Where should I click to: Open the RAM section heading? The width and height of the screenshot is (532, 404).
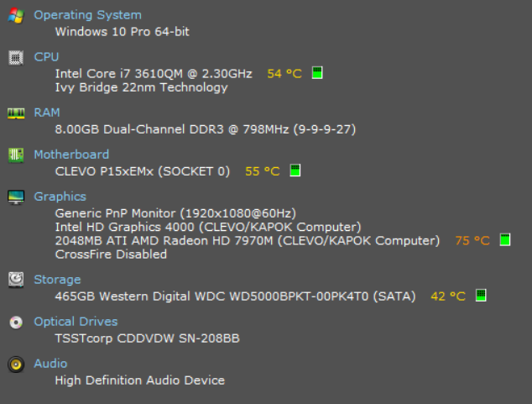pos(47,113)
